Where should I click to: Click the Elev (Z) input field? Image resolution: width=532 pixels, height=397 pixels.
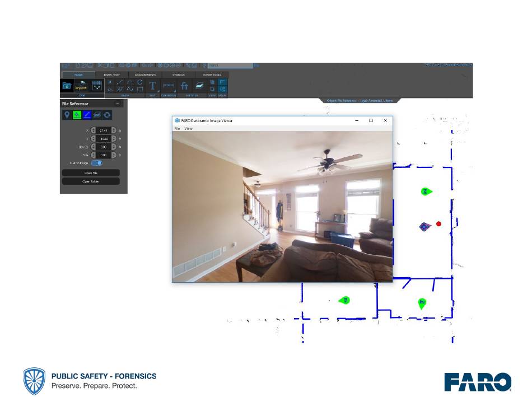[x=104, y=147]
